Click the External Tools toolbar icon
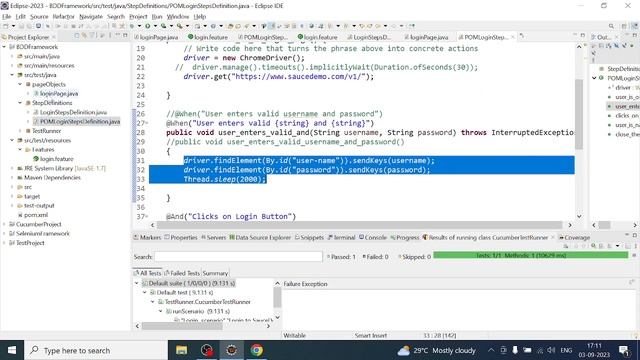 click(179, 26)
